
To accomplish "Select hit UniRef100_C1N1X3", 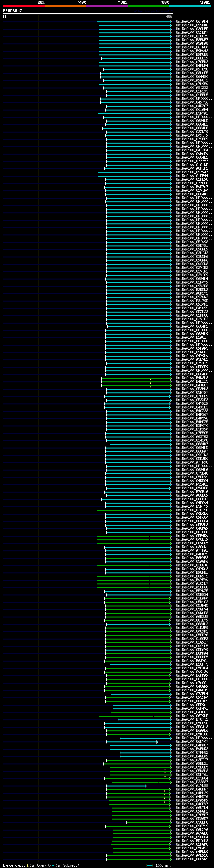I will [192, 91].
